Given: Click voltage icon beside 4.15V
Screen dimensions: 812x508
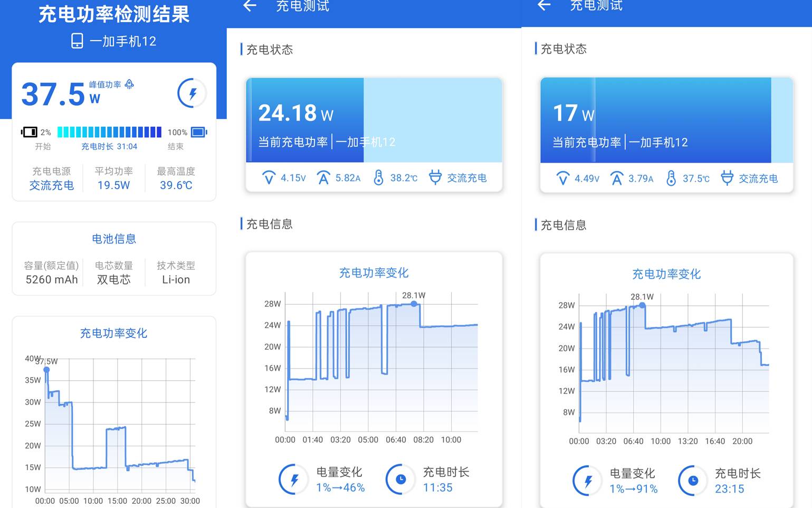Looking at the screenshot, I should pos(269,178).
